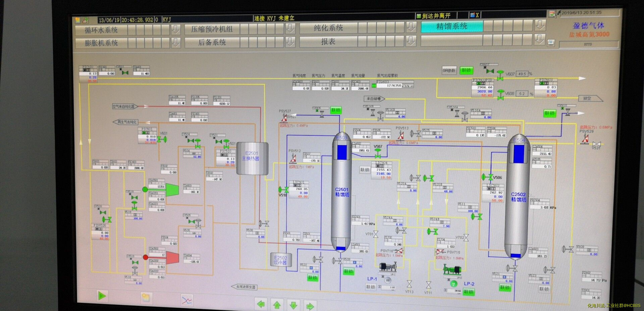Expand the arrow in the blank row below 精馏系统

point(540,40)
